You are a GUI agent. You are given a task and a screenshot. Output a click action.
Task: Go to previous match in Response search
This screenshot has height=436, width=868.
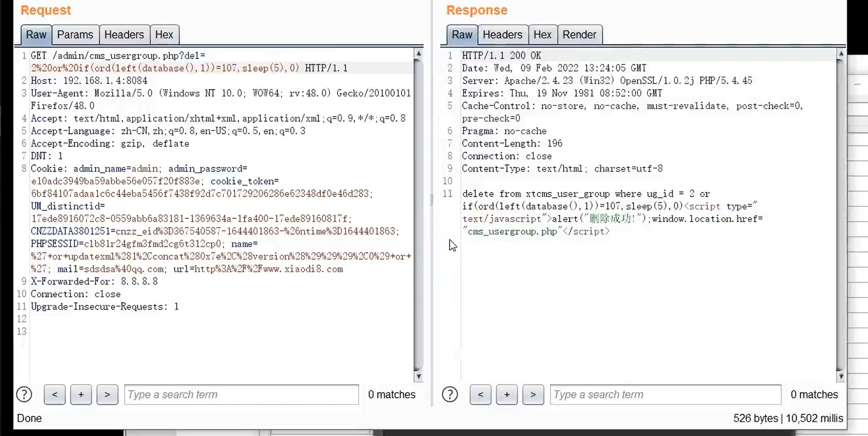pyautogui.click(x=481, y=395)
